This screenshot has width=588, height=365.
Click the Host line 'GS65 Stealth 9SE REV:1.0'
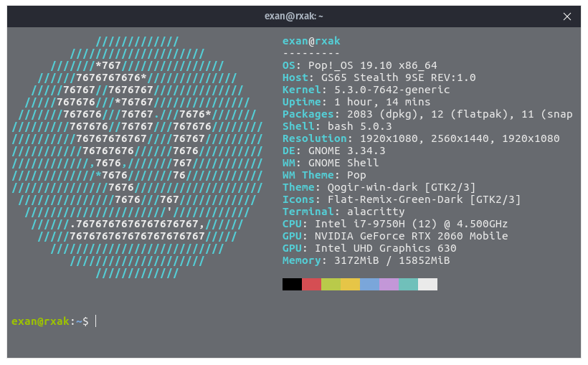[398, 77]
